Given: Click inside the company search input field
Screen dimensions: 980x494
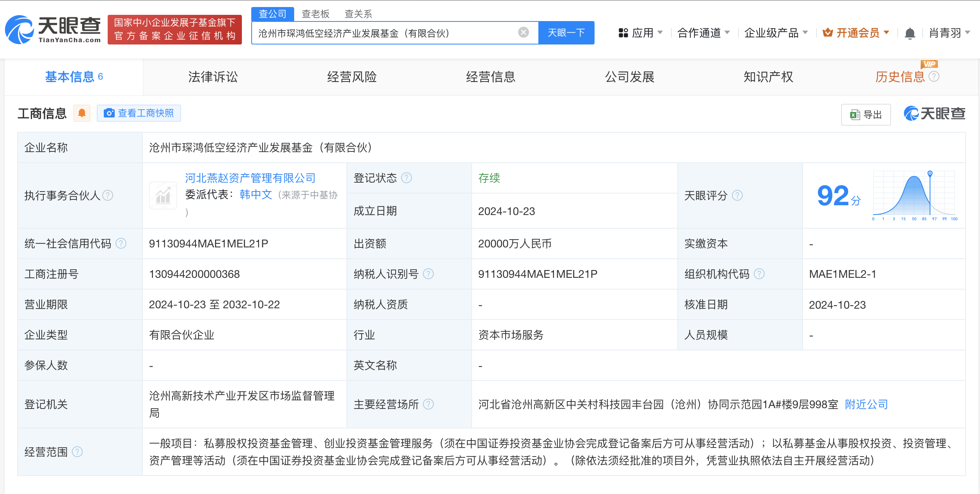Looking at the screenshot, I should [390, 33].
